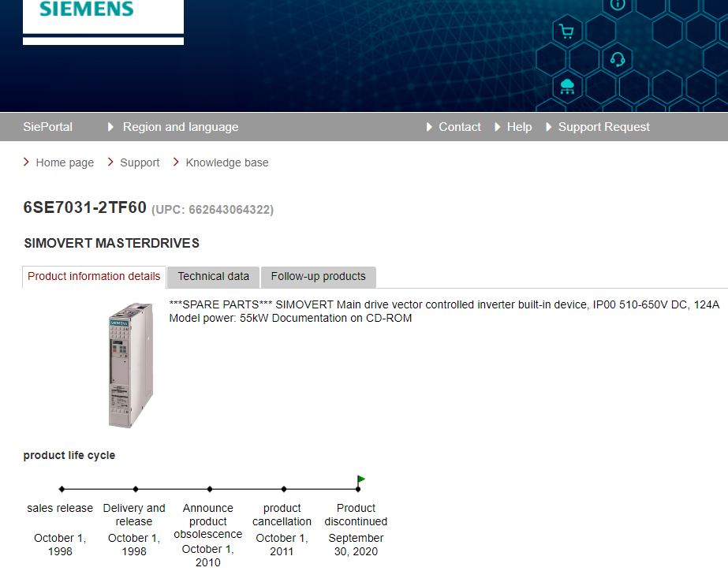The image size is (728, 586).
Task: Open the Support breadcrumb link
Action: (x=140, y=162)
